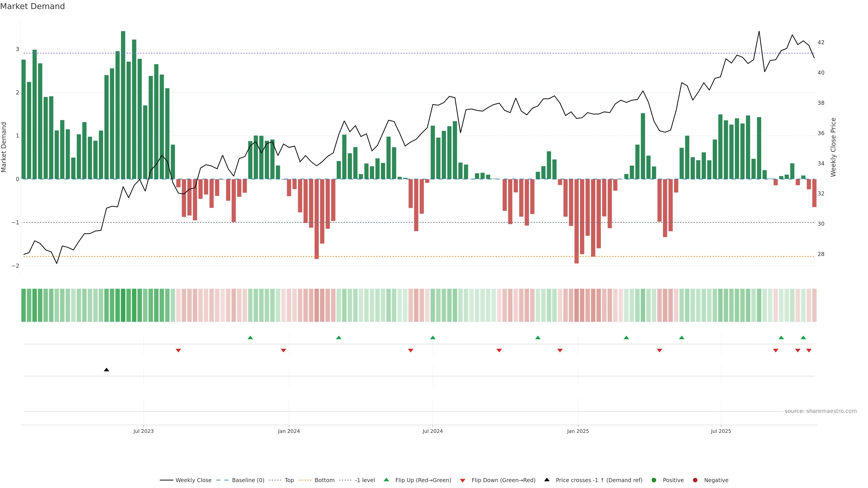868x488 pixels.
Task: Click Price crosses -1 legend triangle icon
Action: [x=547, y=480]
